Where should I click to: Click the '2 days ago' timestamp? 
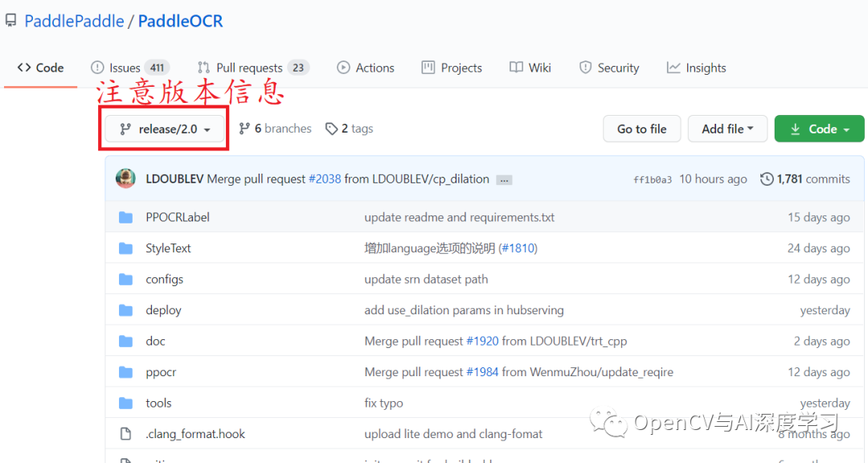pyautogui.click(x=822, y=341)
